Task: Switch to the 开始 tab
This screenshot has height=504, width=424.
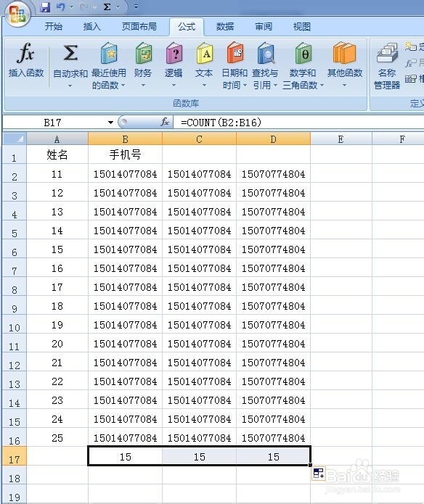Action: tap(54, 27)
